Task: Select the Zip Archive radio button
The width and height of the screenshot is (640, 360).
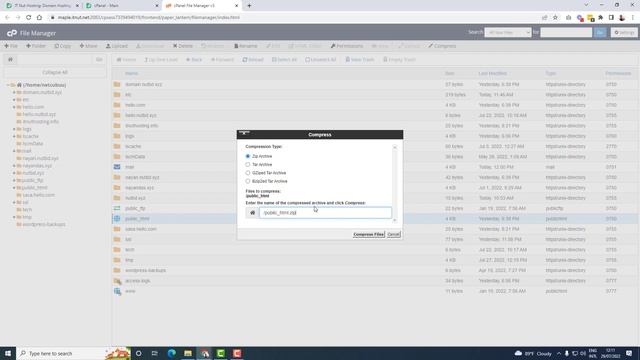Action: tap(248, 156)
